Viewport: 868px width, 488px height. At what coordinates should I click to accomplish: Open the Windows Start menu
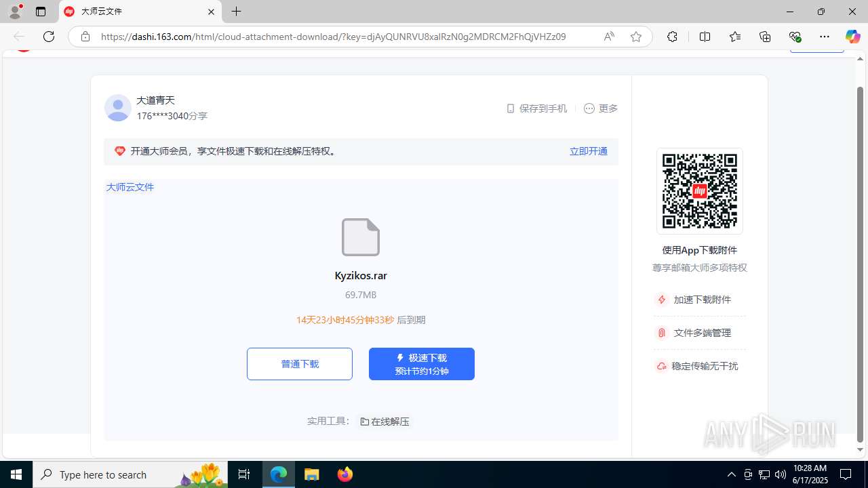coord(16,474)
